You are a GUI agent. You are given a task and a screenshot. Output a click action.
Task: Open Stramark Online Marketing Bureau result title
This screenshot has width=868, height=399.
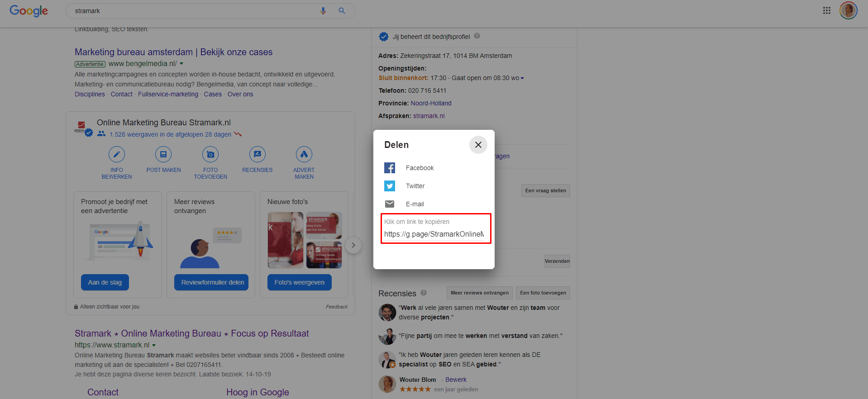tap(192, 333)
